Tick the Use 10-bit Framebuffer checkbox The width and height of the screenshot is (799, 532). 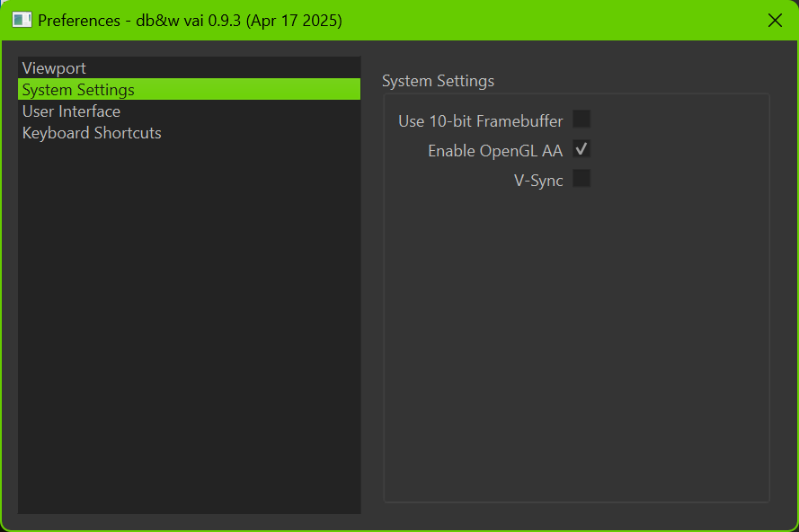pos(581,120)
